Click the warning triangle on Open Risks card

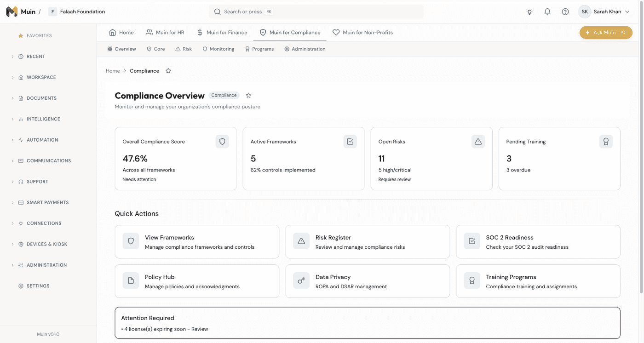click(478, 142)
